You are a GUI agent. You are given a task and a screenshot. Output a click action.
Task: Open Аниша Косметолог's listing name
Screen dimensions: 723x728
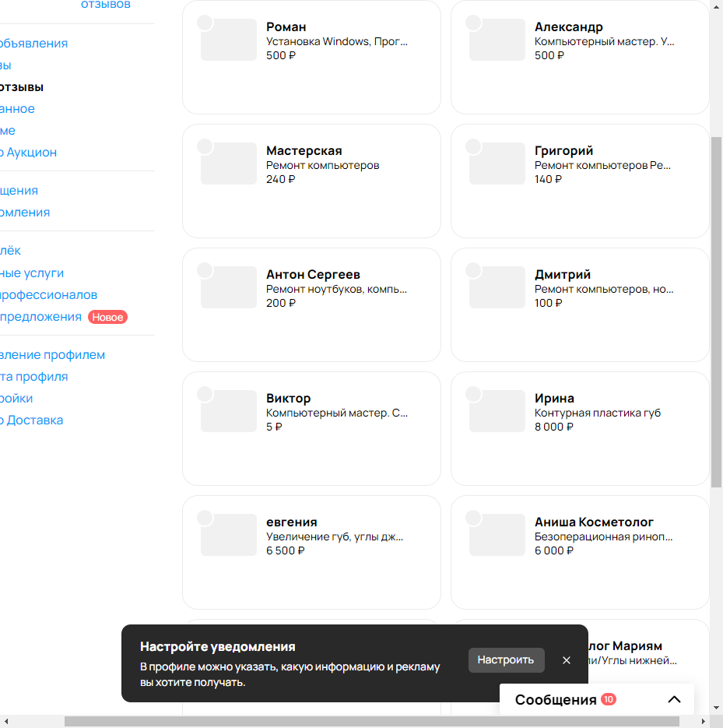(594, 522)
